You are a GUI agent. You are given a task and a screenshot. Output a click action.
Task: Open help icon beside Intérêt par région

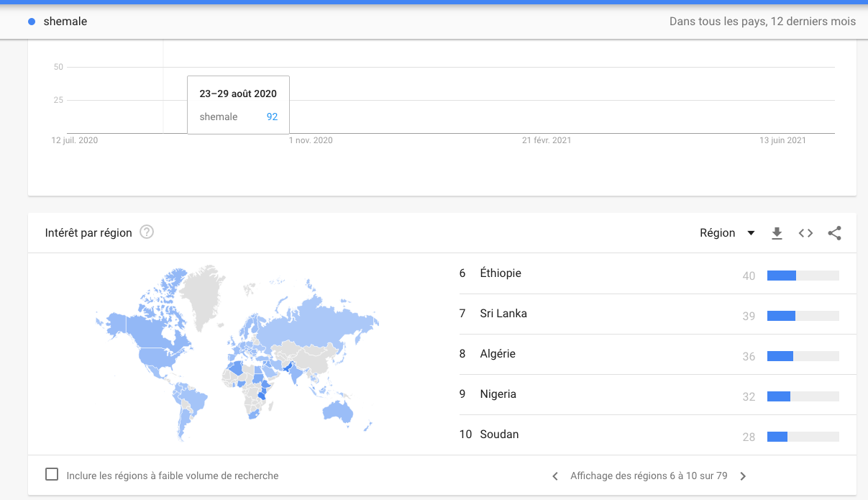(147, 232)
